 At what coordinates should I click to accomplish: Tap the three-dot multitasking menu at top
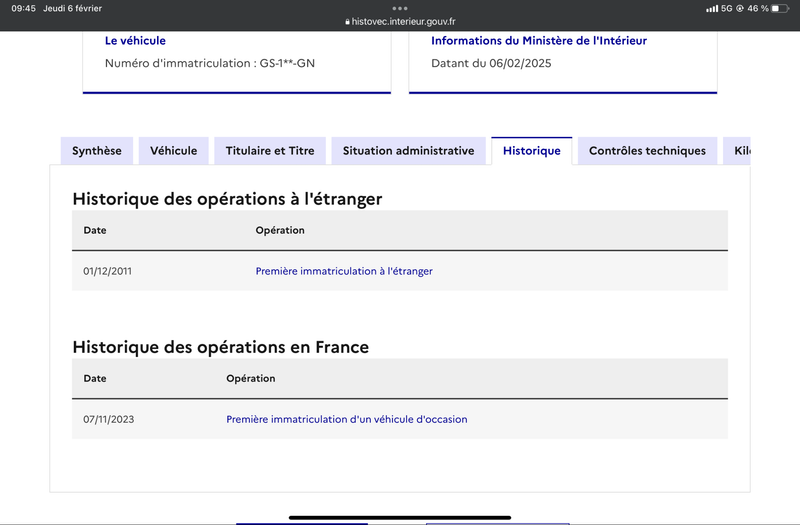coord(400,8)
